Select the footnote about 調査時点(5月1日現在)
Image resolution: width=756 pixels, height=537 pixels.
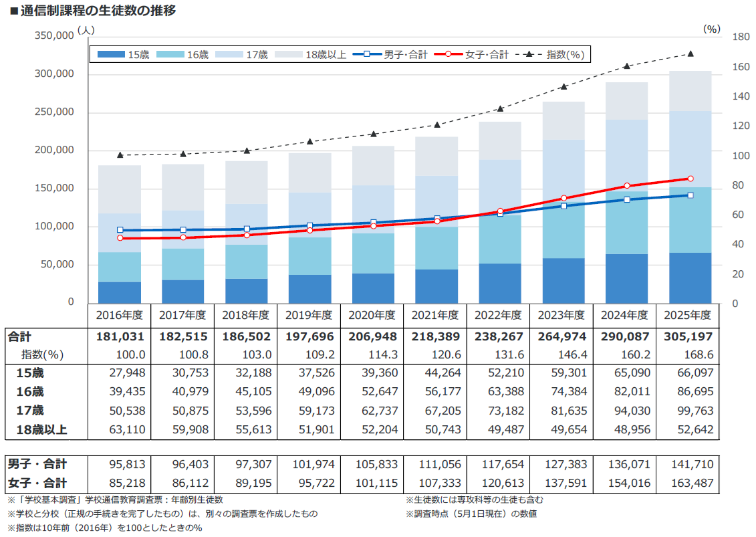click(x=471, y=514)
